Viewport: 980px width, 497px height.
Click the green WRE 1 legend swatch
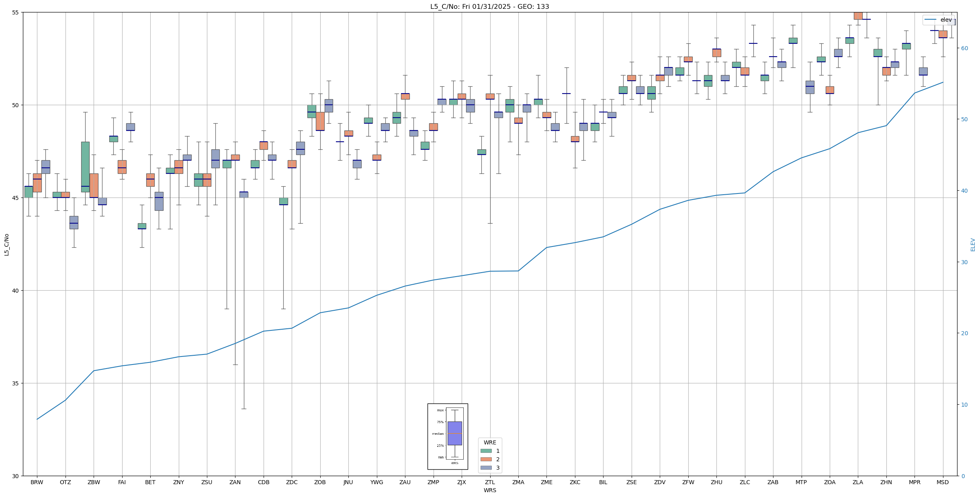[486, 451]
